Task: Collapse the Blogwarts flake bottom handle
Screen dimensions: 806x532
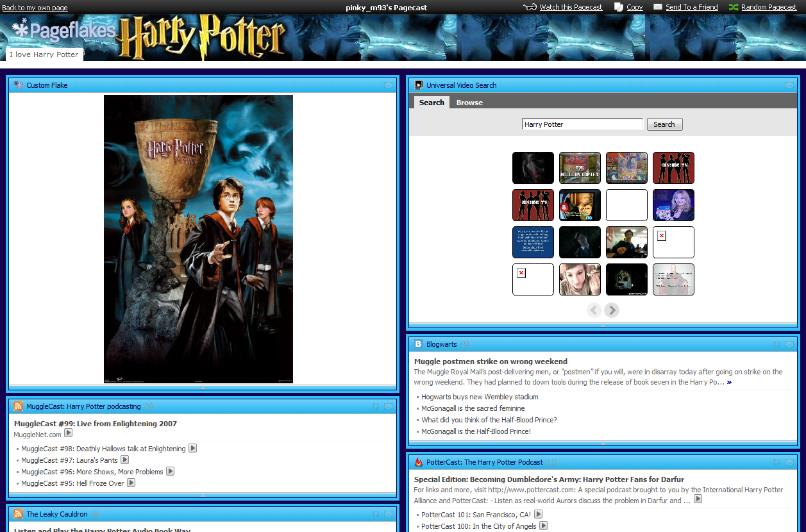Action: (603, 444)
